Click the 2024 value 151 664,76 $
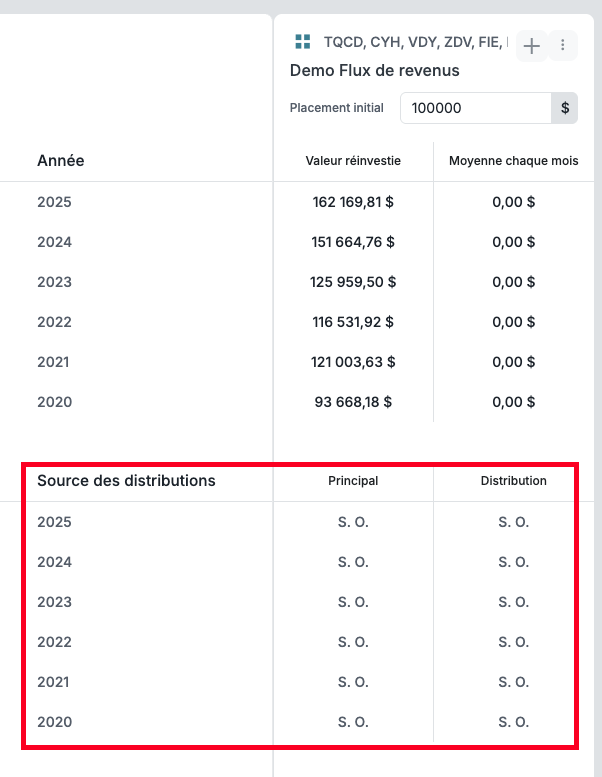This screenshot has width=602, height=777. [353, 242]
